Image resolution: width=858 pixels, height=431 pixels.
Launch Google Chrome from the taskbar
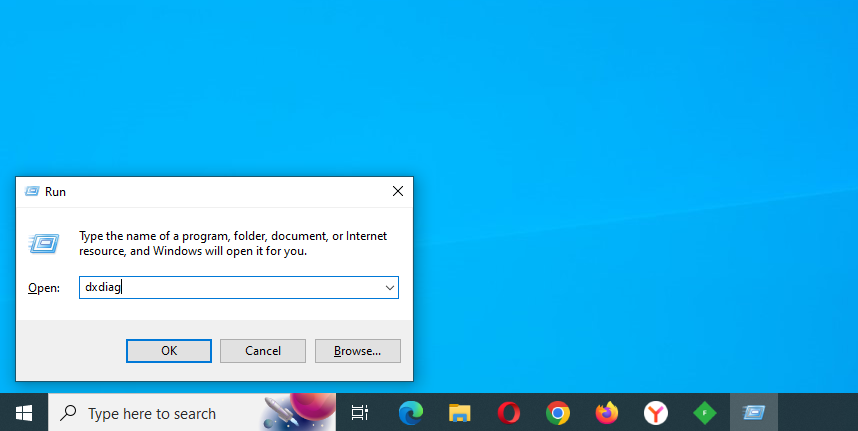point(558,412)
